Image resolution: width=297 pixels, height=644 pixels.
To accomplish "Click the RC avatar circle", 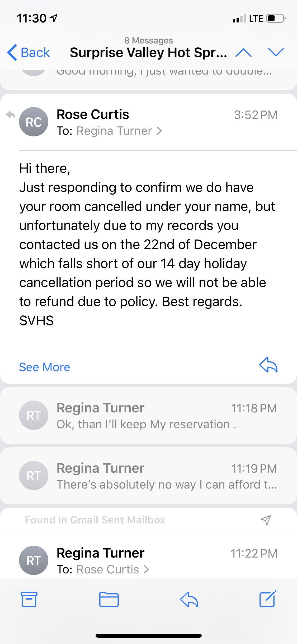I will point(34,122).
